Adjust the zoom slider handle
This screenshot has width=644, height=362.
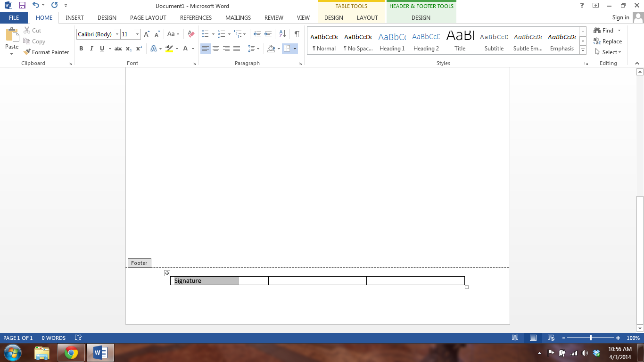[591, 338]
